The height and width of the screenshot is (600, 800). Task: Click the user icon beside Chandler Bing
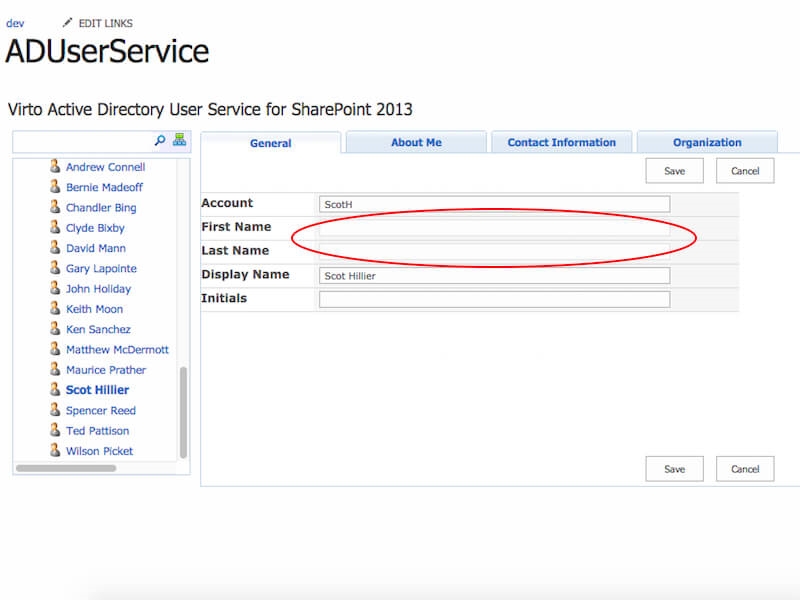point(55,207)
